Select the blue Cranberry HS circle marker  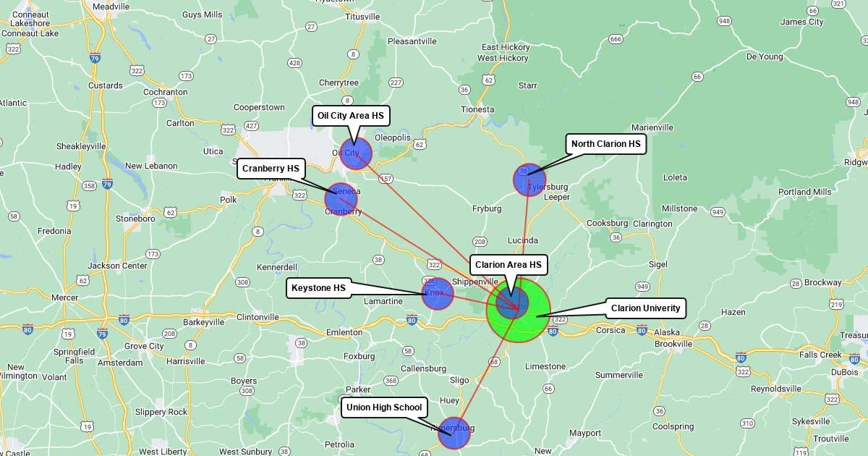pos(341,200)
